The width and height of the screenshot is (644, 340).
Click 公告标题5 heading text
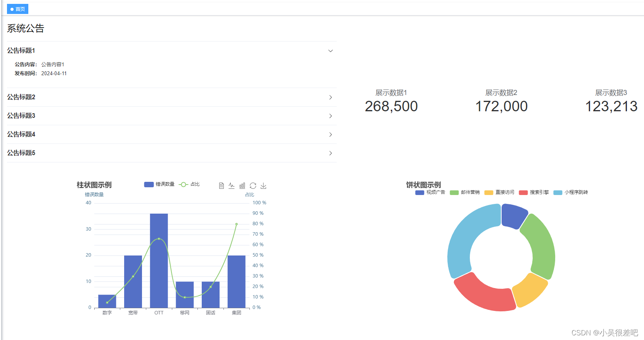point(21,153)
